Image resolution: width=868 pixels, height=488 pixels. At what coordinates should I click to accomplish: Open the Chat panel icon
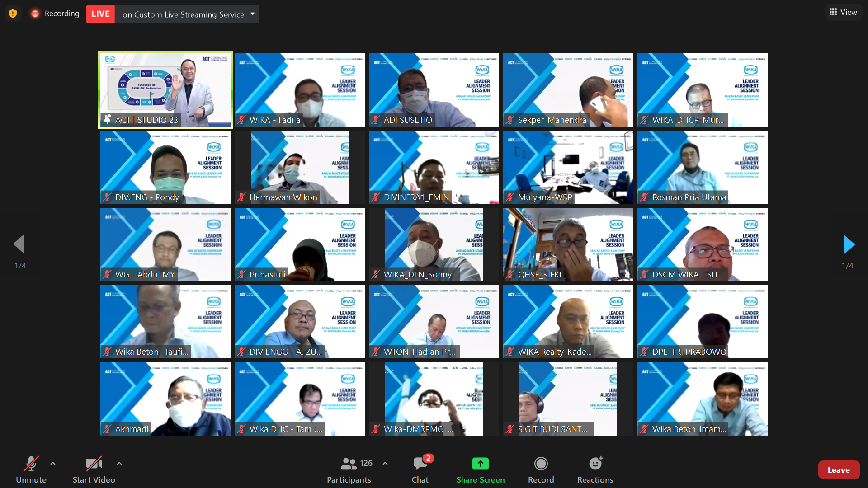[x=420, y=464]
